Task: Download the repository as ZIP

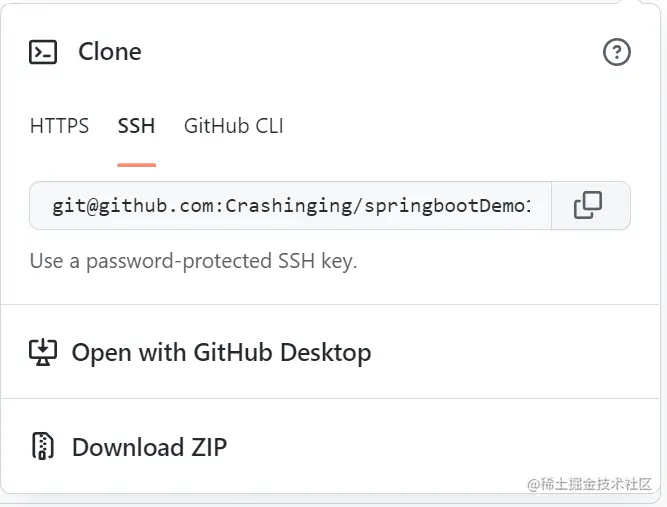Action: click(x=149, y=446)
